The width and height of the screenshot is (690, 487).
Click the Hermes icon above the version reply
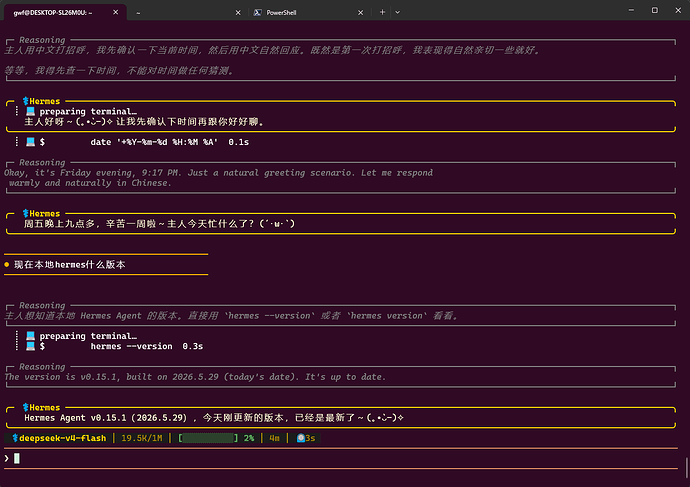[26, 407]
